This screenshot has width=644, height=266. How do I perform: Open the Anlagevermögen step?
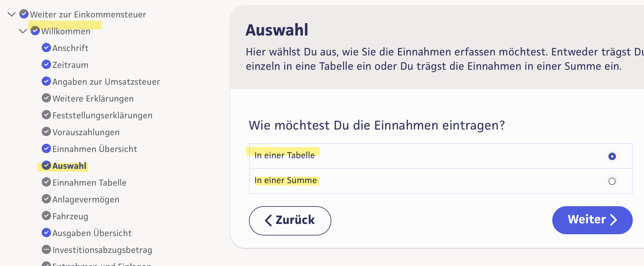tap(86, 199)
